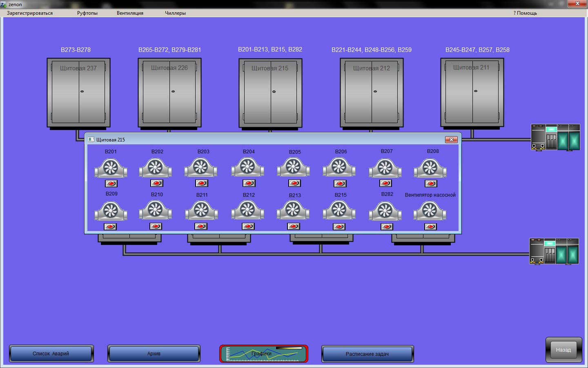
Task: Select the B204 fan icon
Action: coord(247,168)
